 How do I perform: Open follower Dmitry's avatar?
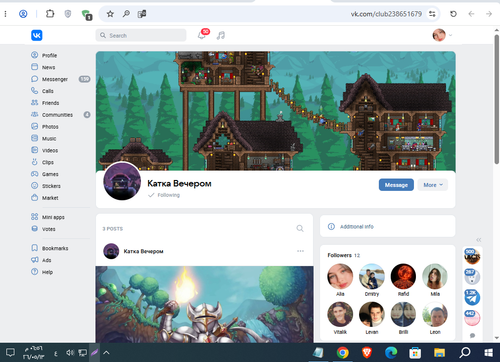tap(372, 276)
